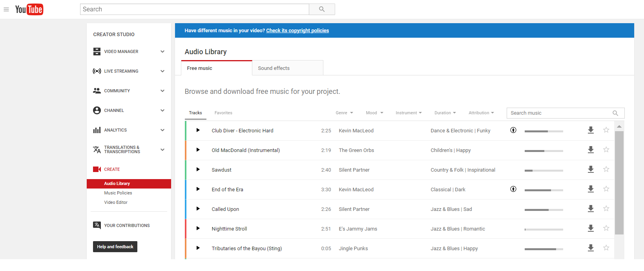This screenshot has width=644, height=271.
Task: Click Sawdust's popularity bar
Action: (544, 170)
